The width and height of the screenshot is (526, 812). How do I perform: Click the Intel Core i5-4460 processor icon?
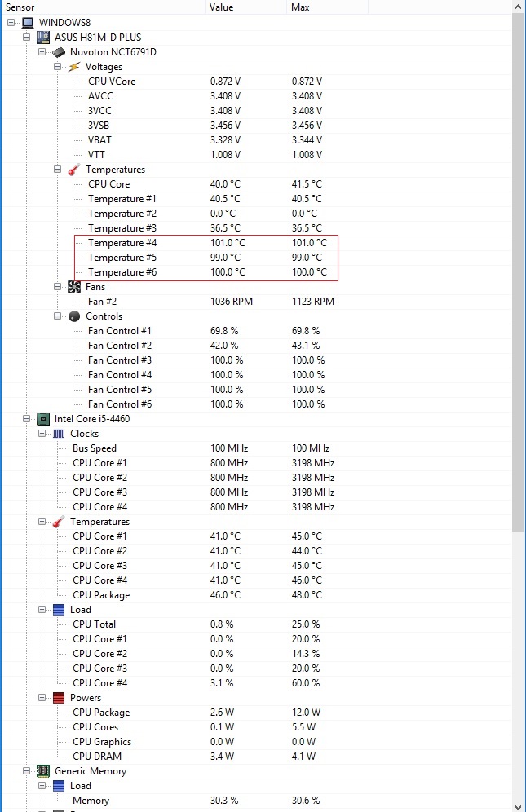pos(43,419)
